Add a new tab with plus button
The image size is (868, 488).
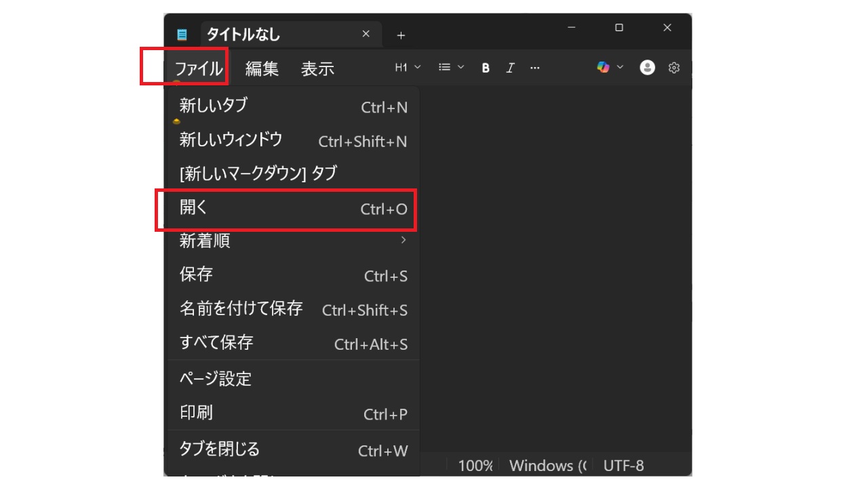(401, 35)
